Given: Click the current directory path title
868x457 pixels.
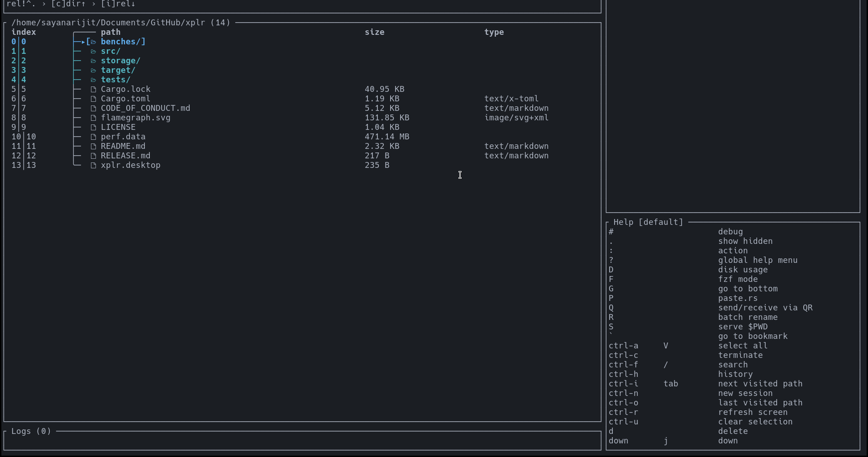Looking at the screenshot, I should click(121, 23).
